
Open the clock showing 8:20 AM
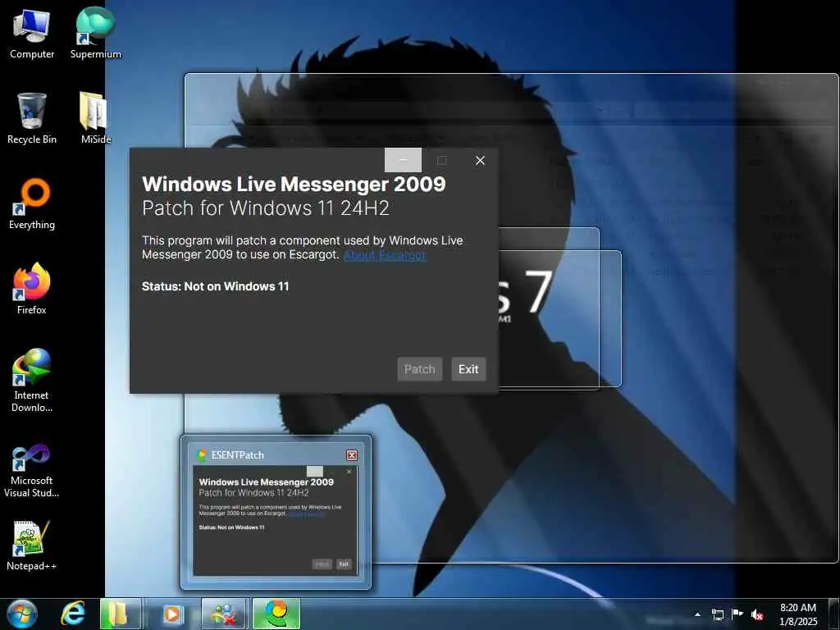(x=798, y=614)
